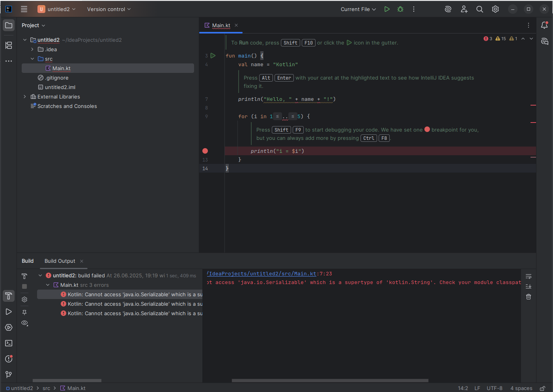Expand the .idea folder
Viewport: 553px width, 392px height.
click(32, 49)
